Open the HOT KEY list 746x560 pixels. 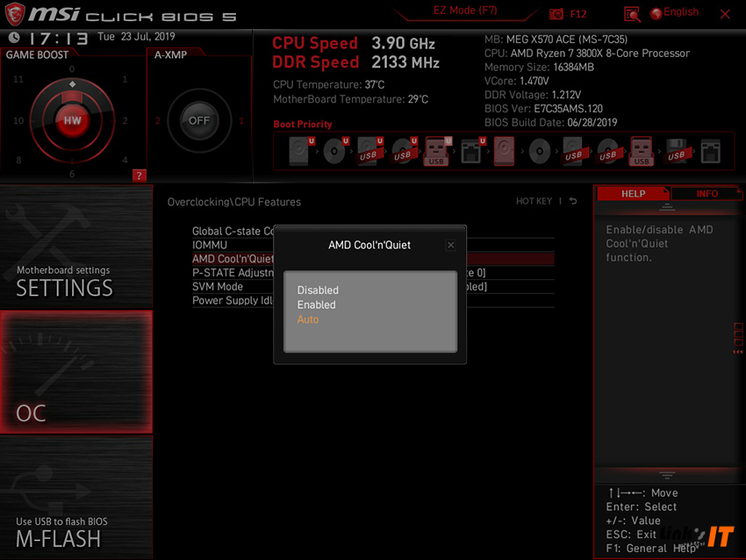coord(534,201)
